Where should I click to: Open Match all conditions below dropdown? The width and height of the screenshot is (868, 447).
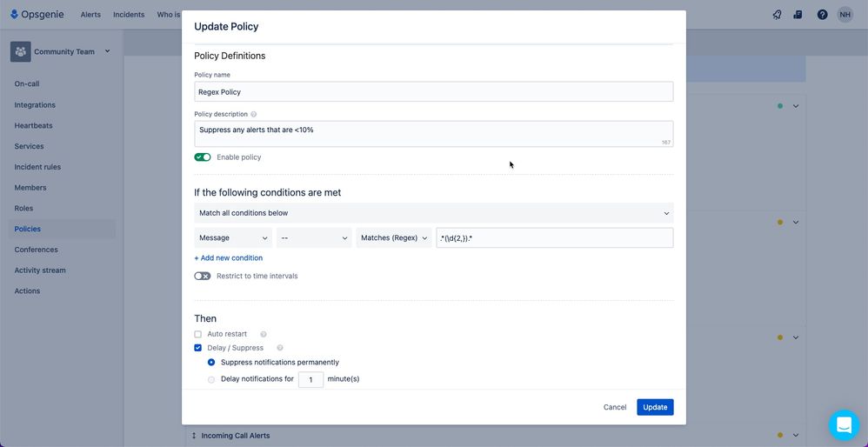pos(433,213)
